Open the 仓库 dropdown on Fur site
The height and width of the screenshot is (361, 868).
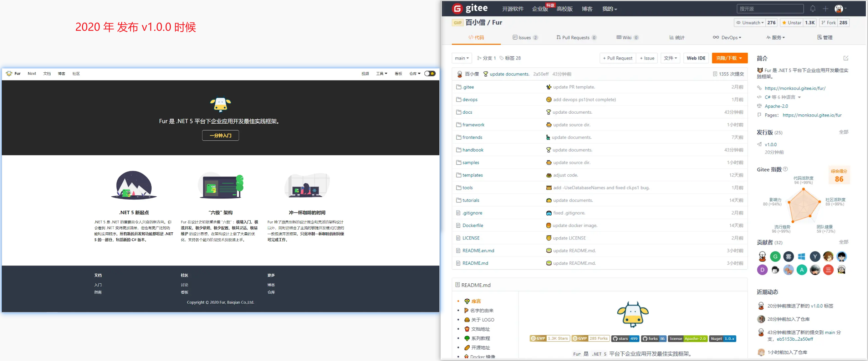click(415, 74)
